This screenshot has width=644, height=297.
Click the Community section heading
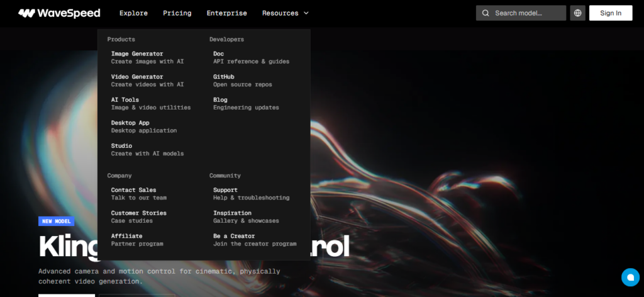pyautogui.click(x=225, y=176)
